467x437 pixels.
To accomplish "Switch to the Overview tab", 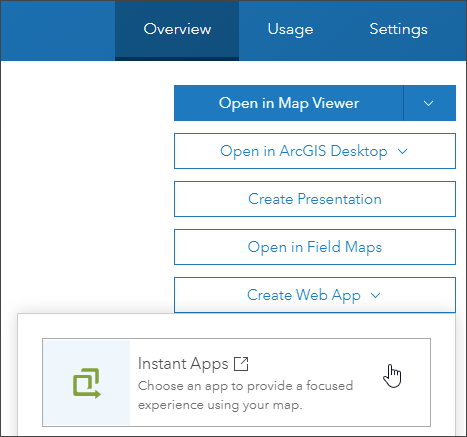I will [177, 30].
